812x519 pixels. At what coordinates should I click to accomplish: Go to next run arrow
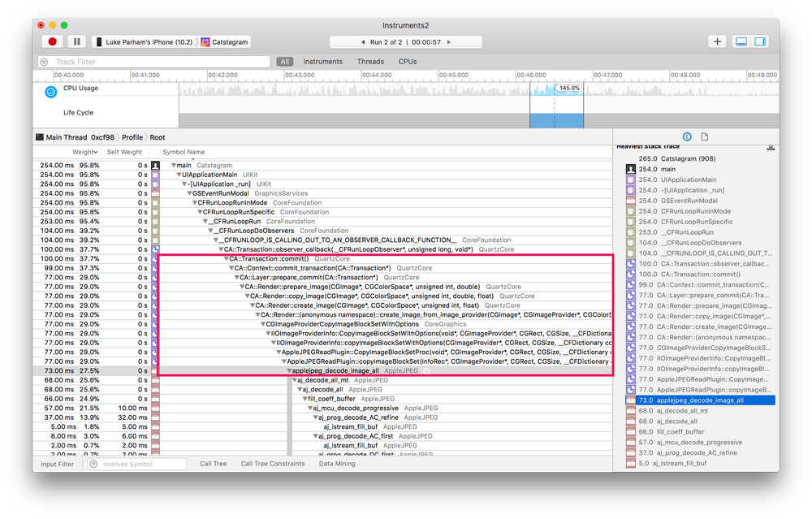point(448,42)
